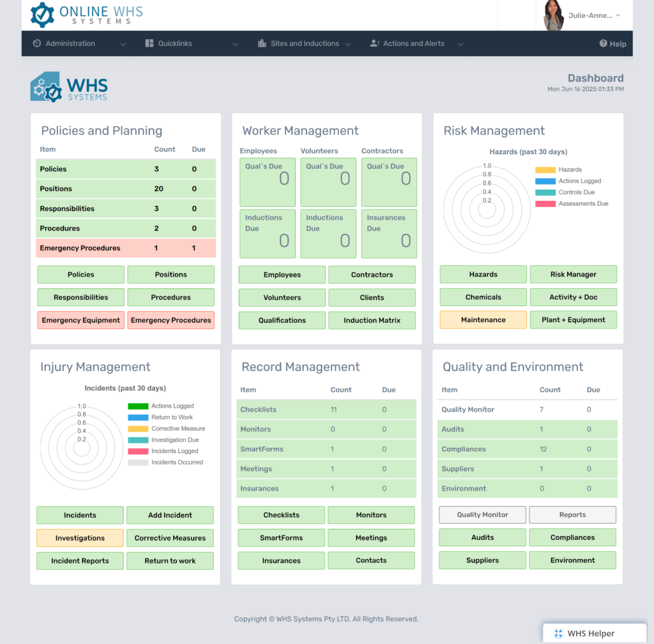Viewport: 654px width, 644px height.
Task: Click the Sites and Inductions building icon
Action: pos(262,43)
